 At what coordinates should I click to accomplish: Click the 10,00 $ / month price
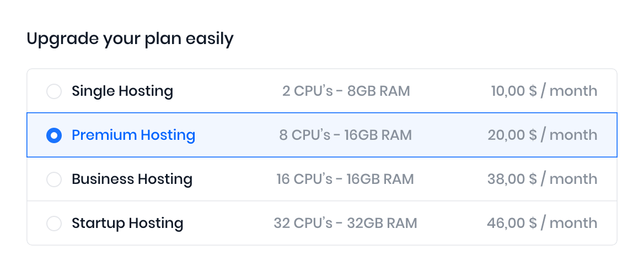tap(544, 91)
